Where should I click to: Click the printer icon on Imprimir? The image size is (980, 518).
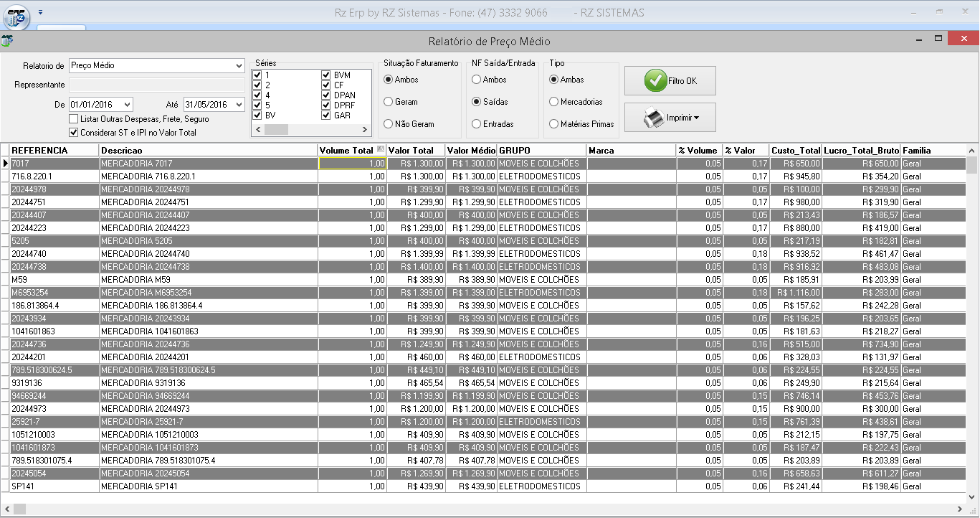pyautogui.click(x=653, y=118)
